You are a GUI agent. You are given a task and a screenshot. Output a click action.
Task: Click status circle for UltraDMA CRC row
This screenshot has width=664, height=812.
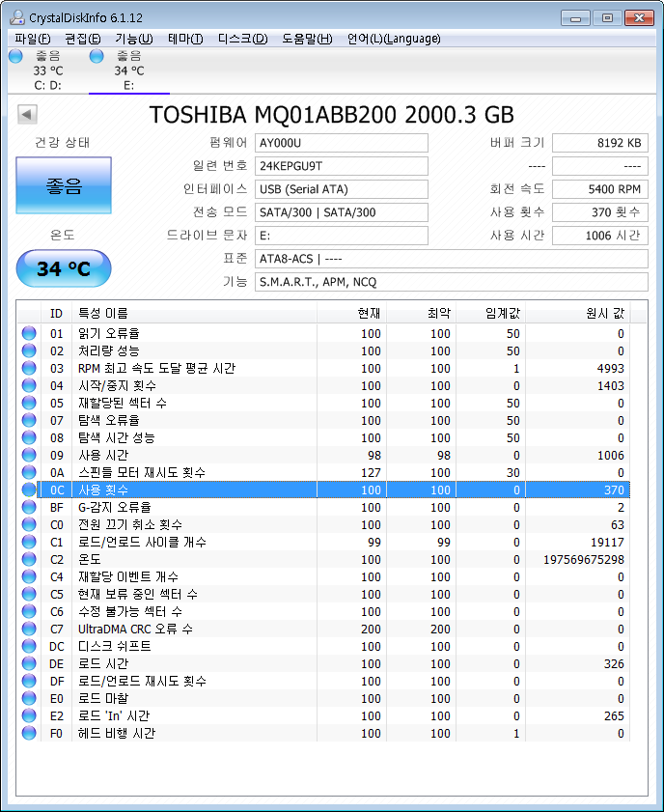click(29, 630)
